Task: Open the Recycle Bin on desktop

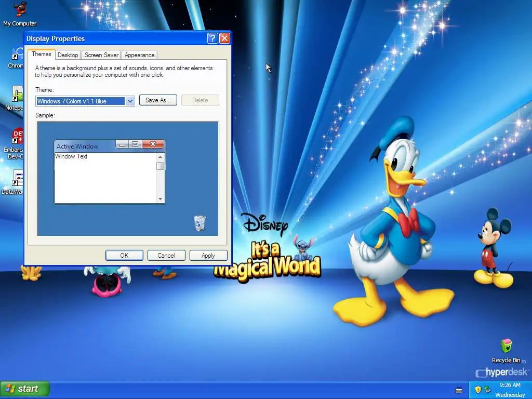Action: [x=506, y=351]
